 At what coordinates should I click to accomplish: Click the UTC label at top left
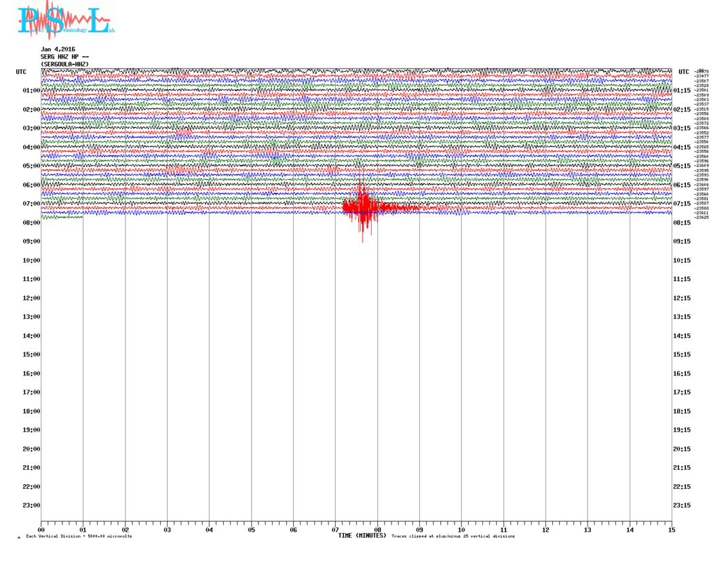(21, 71)
